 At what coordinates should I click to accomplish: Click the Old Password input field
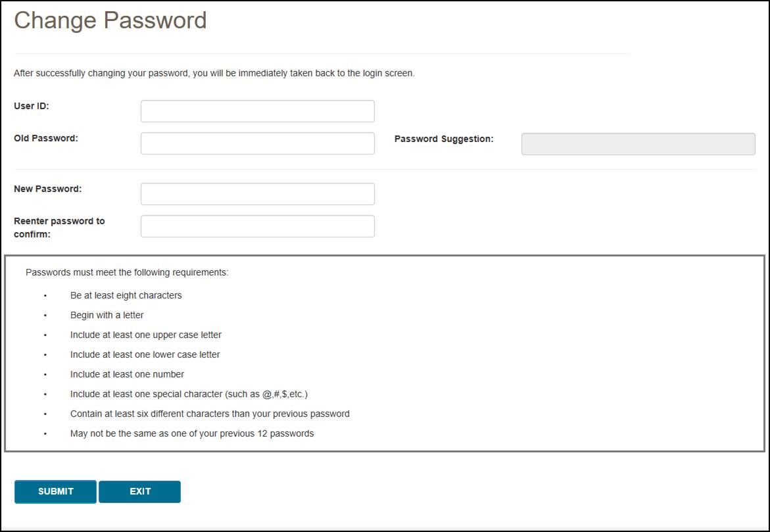click(256, 143)
